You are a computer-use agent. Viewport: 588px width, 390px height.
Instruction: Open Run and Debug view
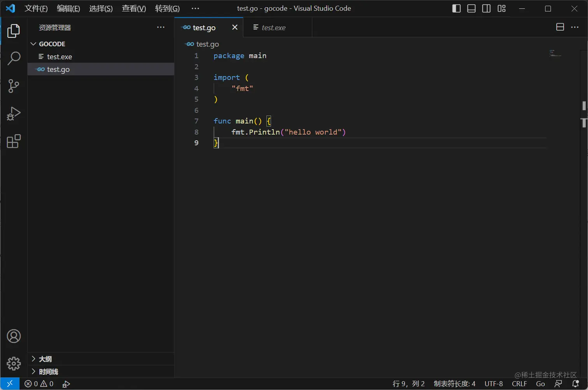(x=14, y=114)
